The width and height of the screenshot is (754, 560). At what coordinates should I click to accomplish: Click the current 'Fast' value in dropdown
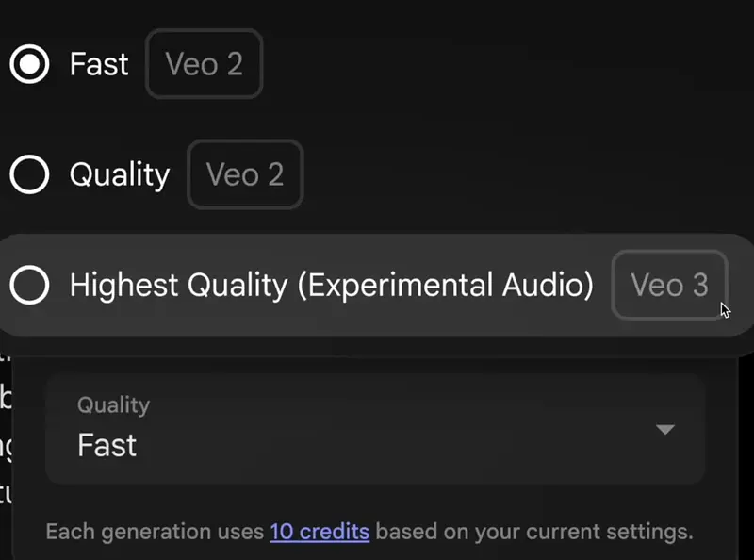pos(107,445)
